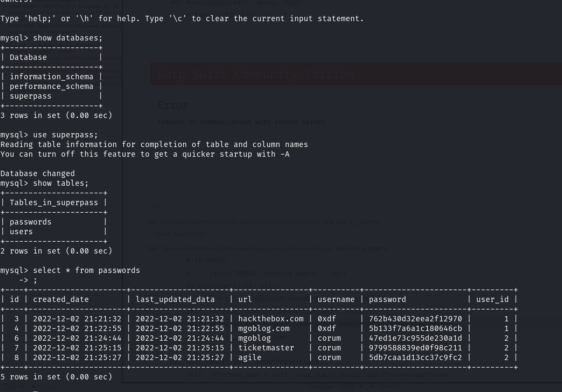Go to the previous match in the request pane

point(23,387)
